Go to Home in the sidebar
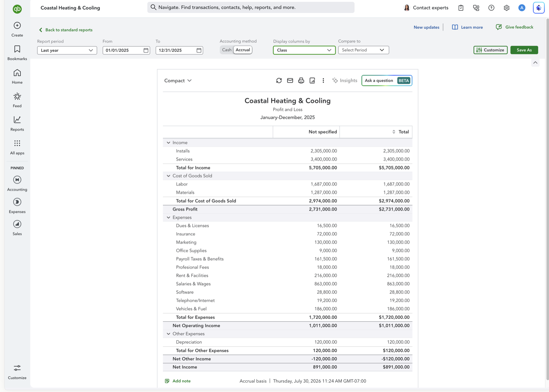The height and width of the screenshot is (392, 549). (17, 76)
